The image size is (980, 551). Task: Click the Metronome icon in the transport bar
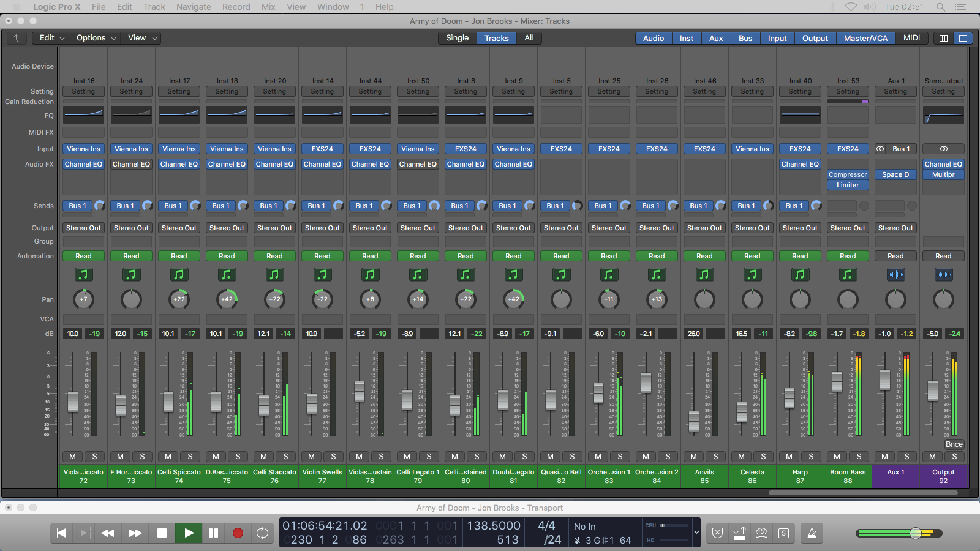coord(812,533)
